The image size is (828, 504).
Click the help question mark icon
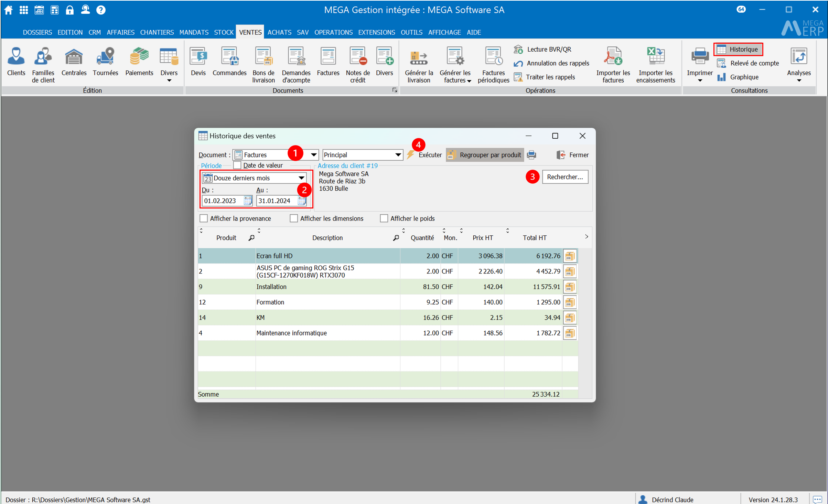(x=101, y=10)
